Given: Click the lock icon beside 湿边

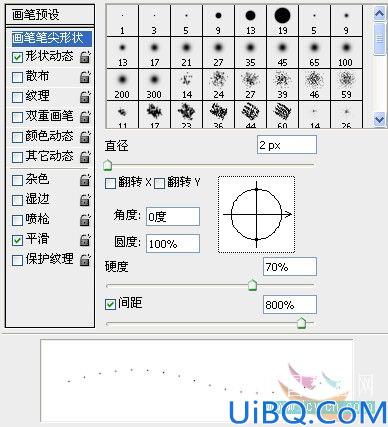Looking at the screenshot, I should (85, 200).
